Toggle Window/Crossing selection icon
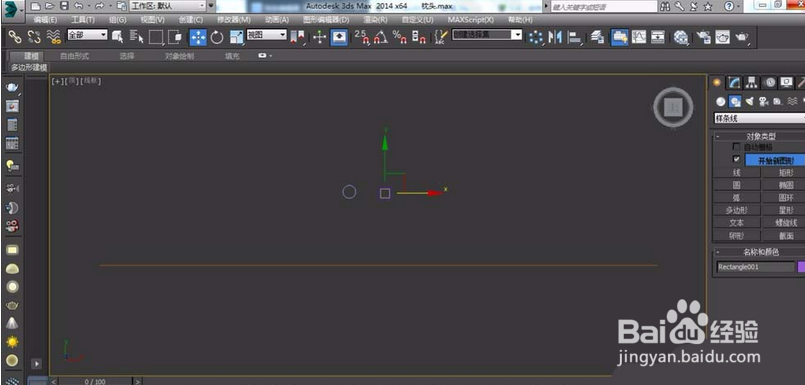This screenshot has width=805, height=385. tap(175, 37)
